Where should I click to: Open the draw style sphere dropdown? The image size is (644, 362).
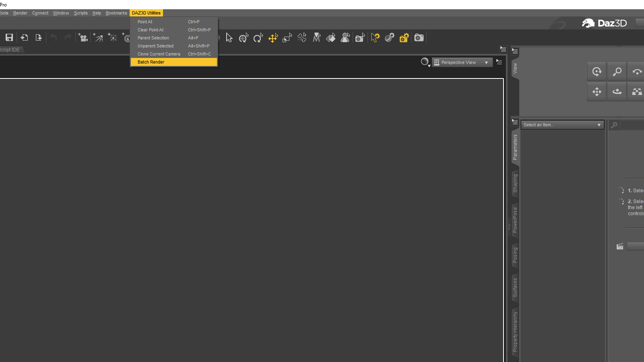coord(425,62)
